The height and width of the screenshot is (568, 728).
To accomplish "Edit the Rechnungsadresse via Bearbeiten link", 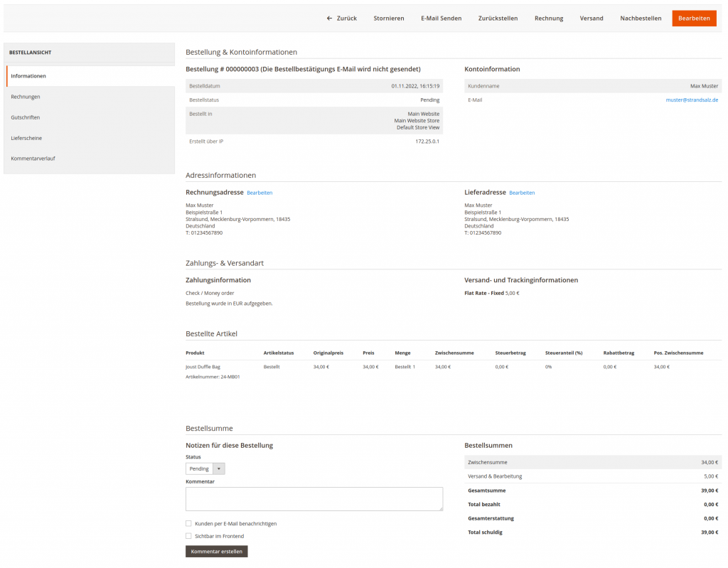I will [259, 193].
